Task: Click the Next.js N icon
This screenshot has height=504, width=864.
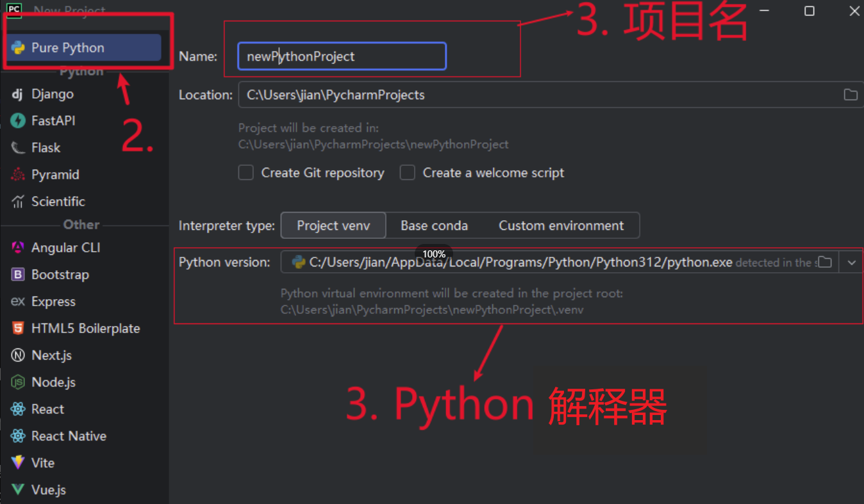Action: coord(18,355)
